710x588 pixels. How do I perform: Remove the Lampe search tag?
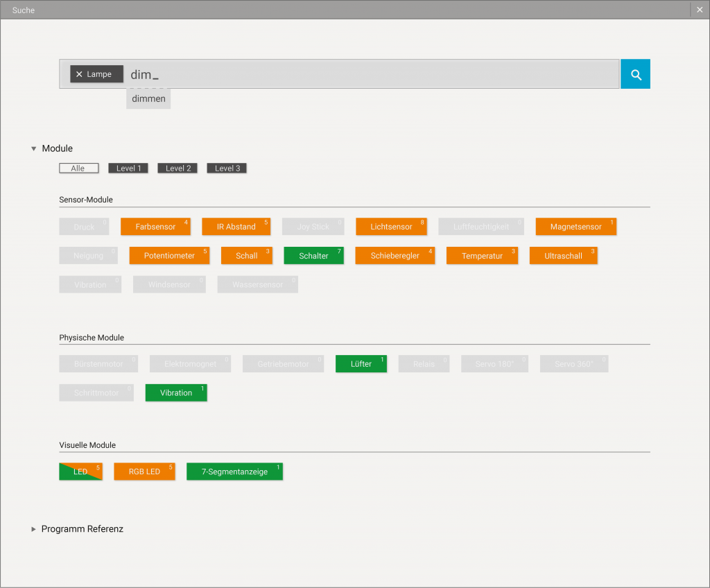click(79, 74)
